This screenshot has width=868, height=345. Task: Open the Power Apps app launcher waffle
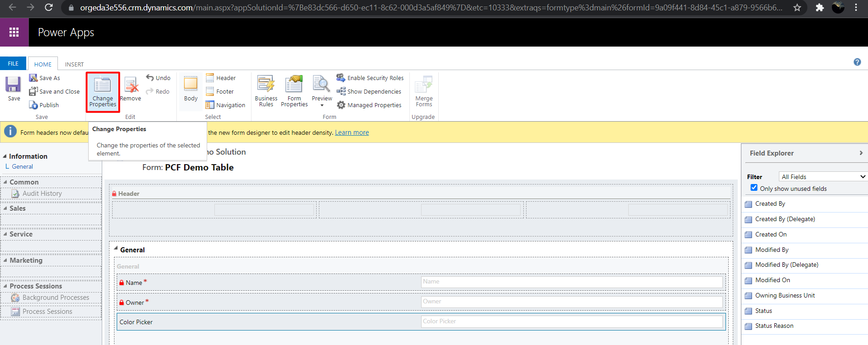(14, 32)
